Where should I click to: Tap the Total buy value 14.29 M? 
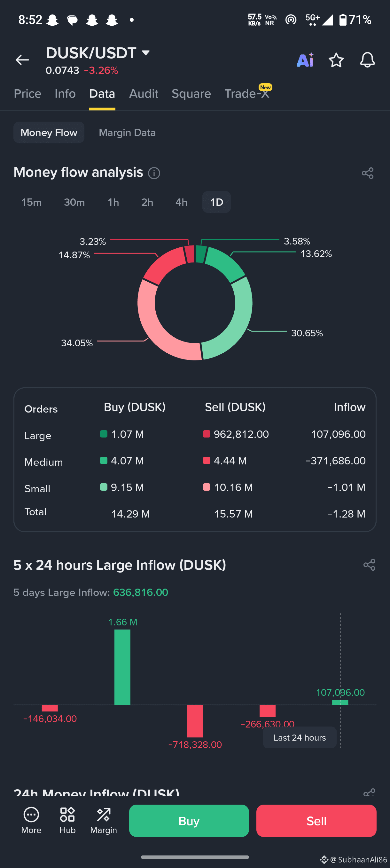click(130, 514)
